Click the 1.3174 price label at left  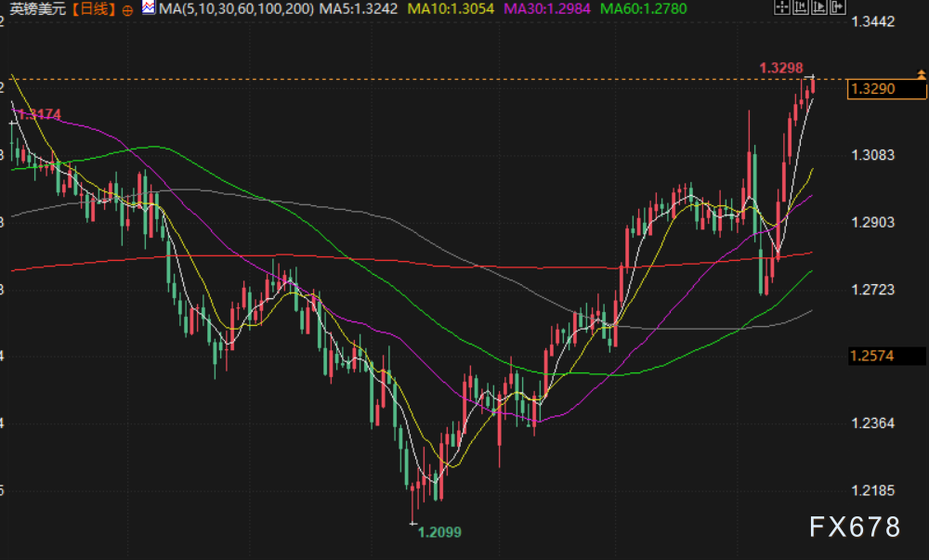39,114
